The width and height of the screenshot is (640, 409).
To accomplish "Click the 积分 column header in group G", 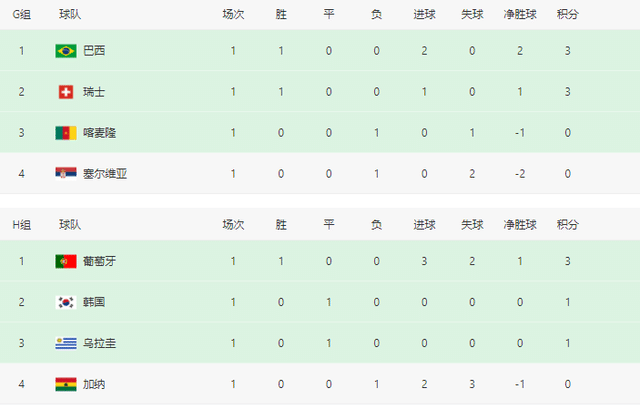I will tap(567, 14).
